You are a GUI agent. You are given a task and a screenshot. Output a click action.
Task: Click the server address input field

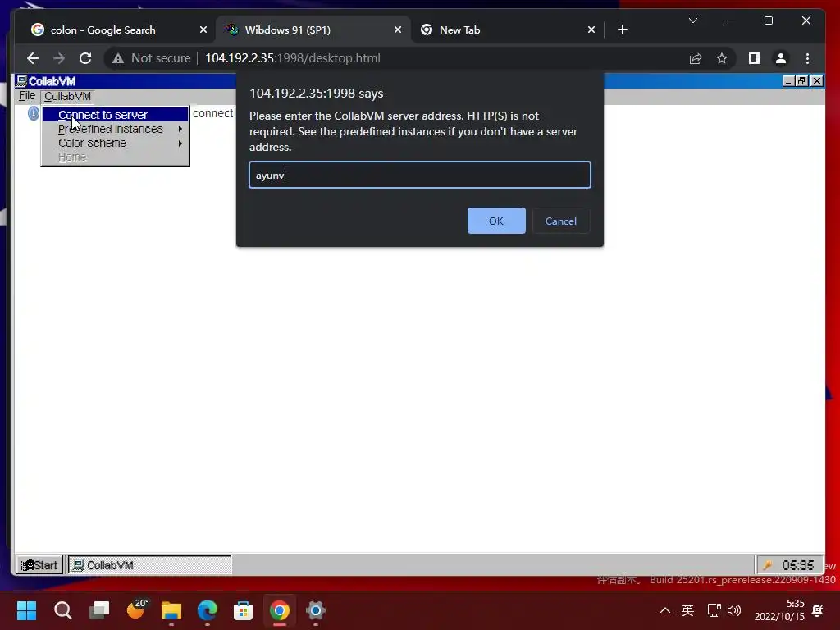coord(420,176)
